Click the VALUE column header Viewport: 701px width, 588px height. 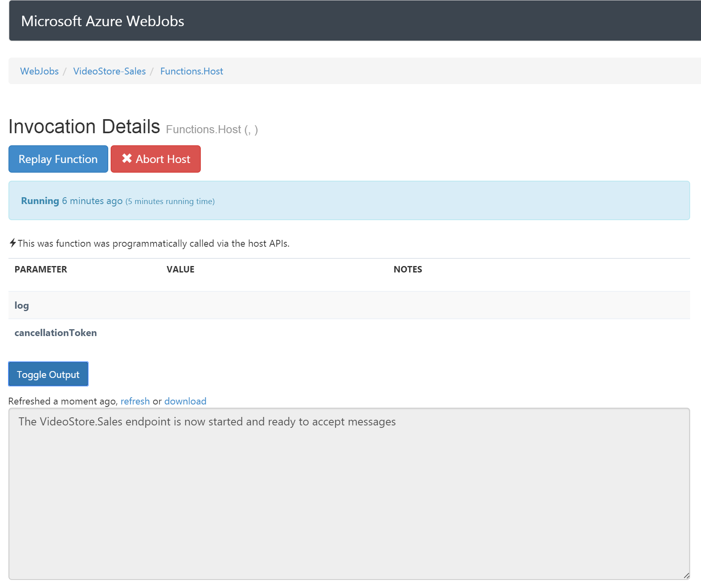[181, 269]
